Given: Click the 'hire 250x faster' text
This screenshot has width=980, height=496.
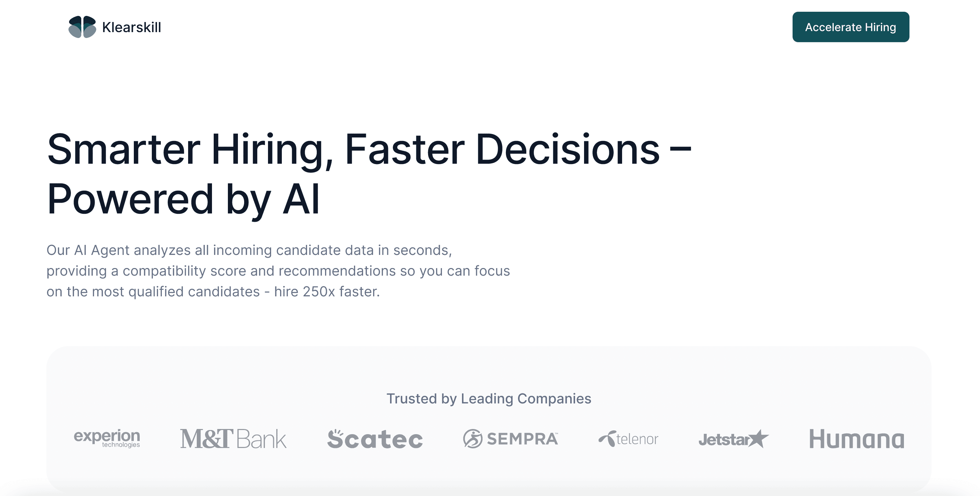Looking at the screenshot, I should [x=327, y=292].
